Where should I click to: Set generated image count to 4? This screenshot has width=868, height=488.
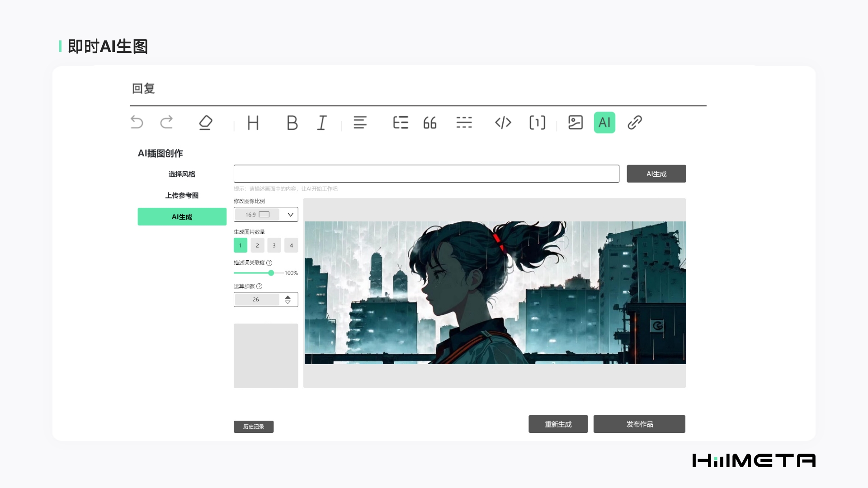291,245
